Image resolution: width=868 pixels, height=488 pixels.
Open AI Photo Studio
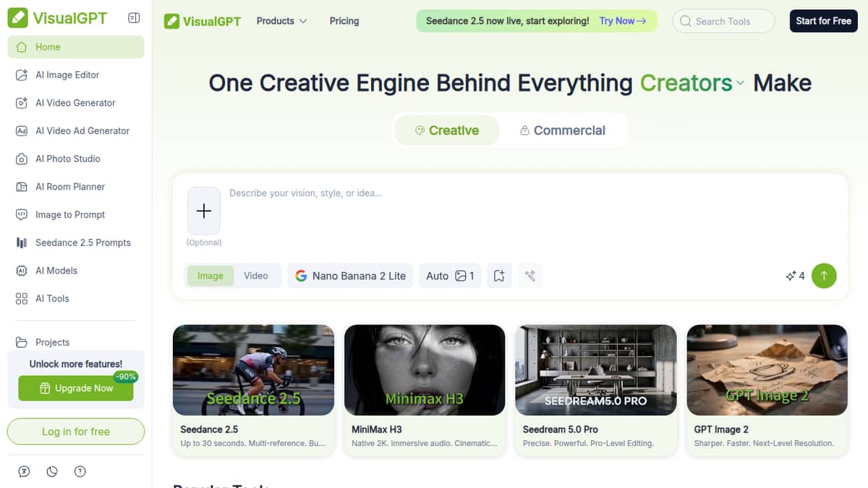pos(76,159)
